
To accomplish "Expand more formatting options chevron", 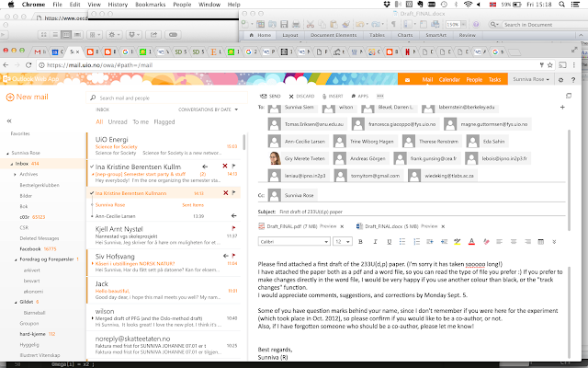I will [554, 241].
